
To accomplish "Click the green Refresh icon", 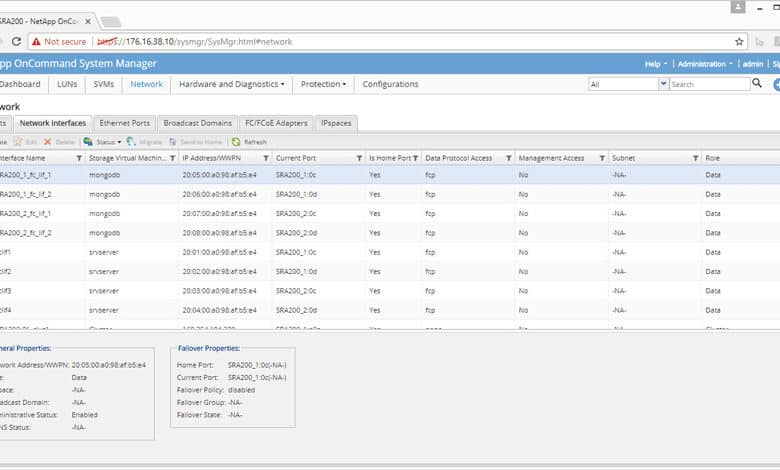I will click(x=236, y=142).
